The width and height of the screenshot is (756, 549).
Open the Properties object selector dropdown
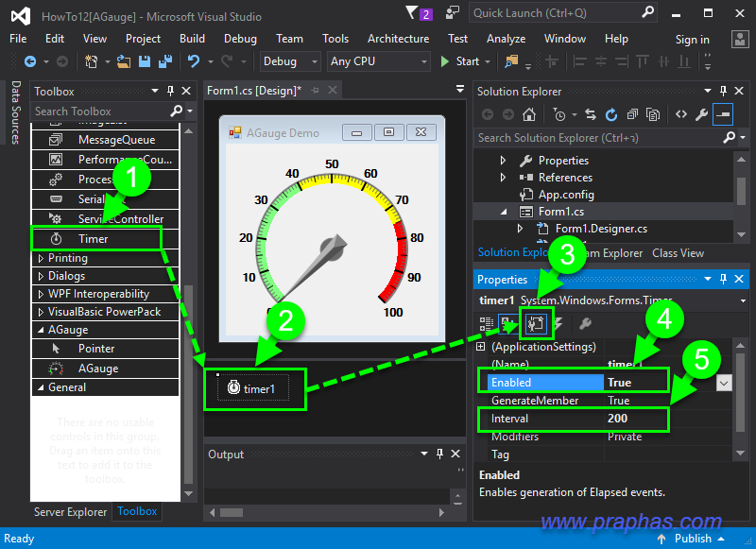[743, 300]
